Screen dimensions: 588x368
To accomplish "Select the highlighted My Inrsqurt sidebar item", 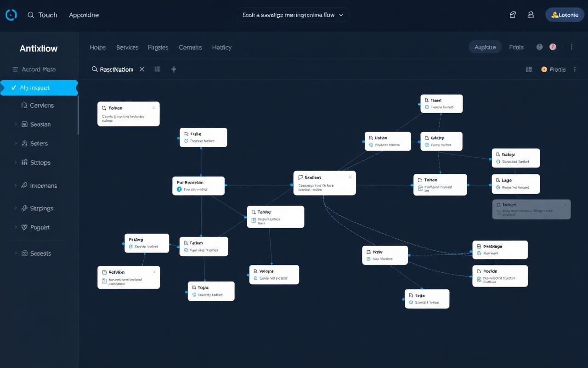I will 39,87.
